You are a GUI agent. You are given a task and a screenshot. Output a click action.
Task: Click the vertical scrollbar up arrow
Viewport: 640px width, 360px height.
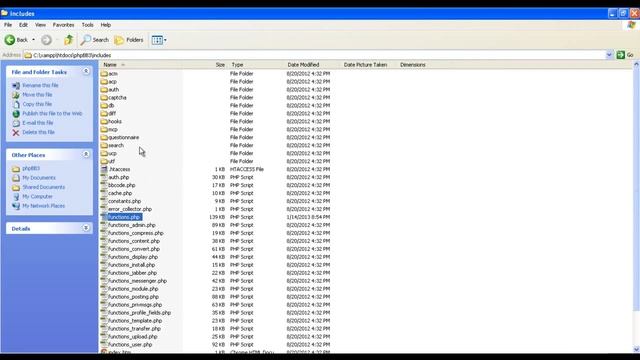pyautogui.click(x=636, y=64)
